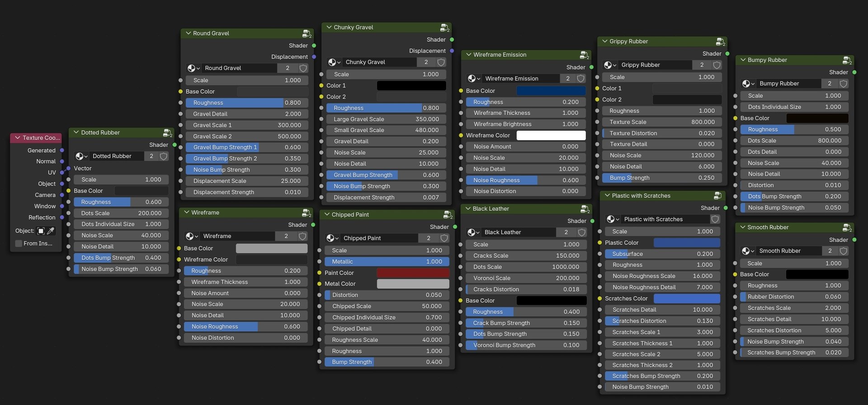This screenshot has width=868, height=405.
Task: Open the node tree browse dropdown for Wireframe Emission
Action: 473,79
